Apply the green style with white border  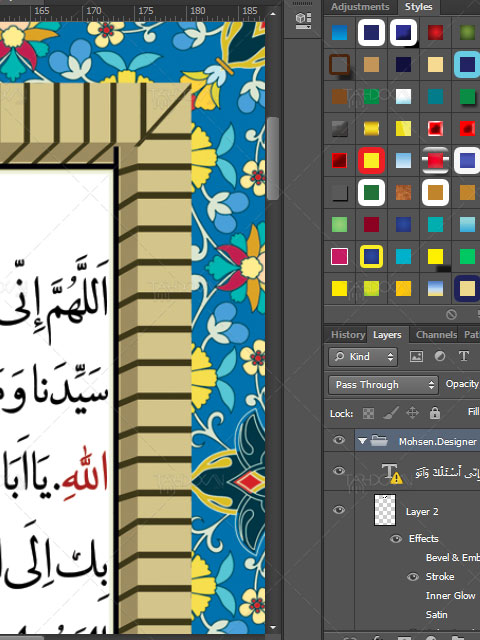tap(371, 192)
